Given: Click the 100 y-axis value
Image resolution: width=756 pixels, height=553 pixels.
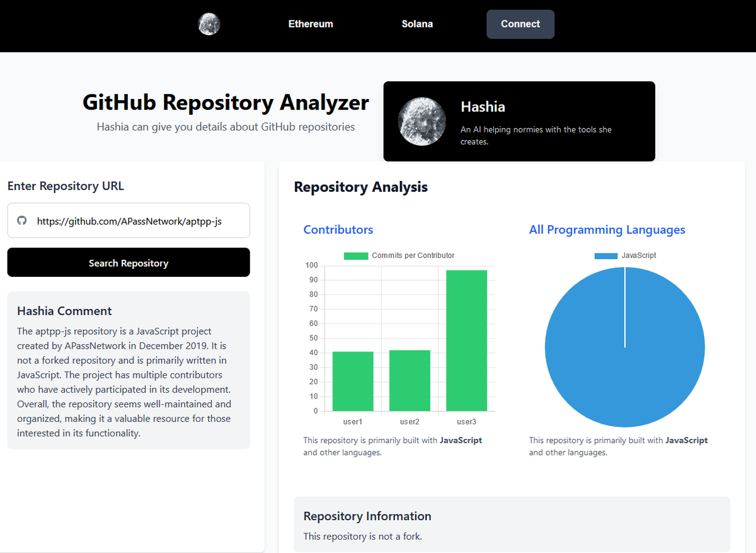Looking at the screenshot, I should coord(312,265).
